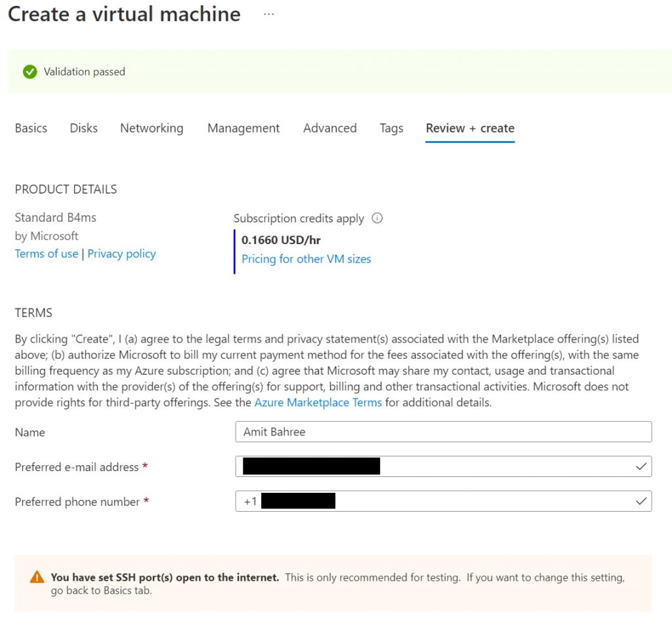The height and width of the screenshot is (624, 672).
Task: Open the Networking tab
Action: (x=152, y=128)
